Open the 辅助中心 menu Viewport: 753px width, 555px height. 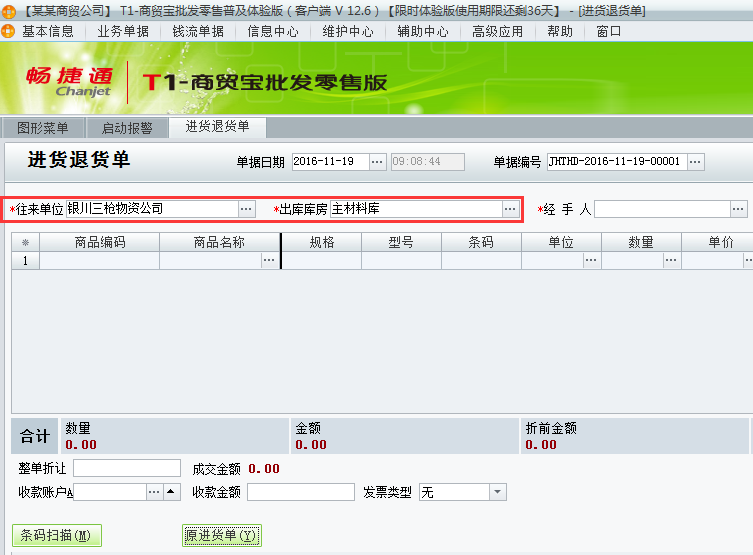tap(423, 32)
